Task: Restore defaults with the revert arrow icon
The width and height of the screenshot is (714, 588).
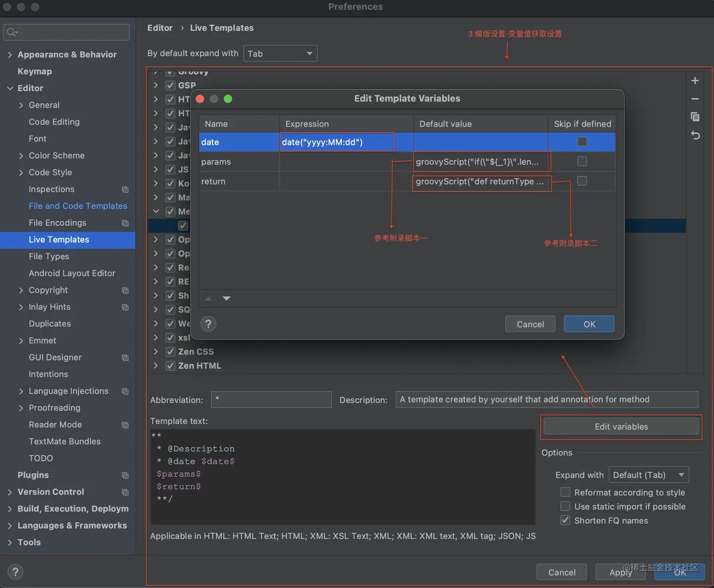Action: (695, 135)
